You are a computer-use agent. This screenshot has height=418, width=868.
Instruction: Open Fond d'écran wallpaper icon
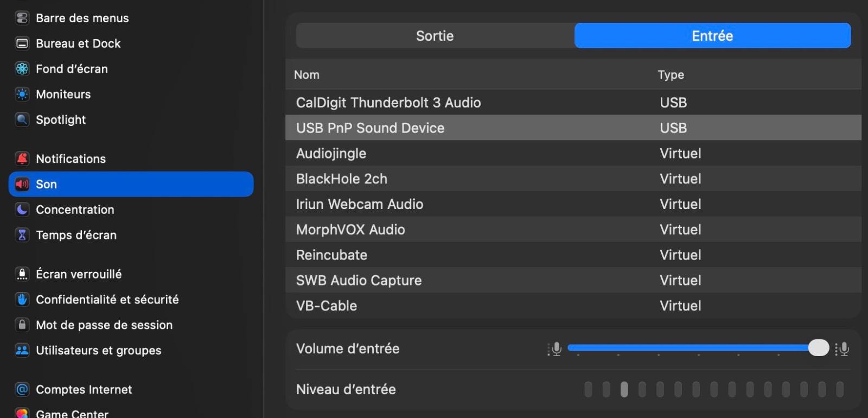pyautogui.click(x=22, y=69)
